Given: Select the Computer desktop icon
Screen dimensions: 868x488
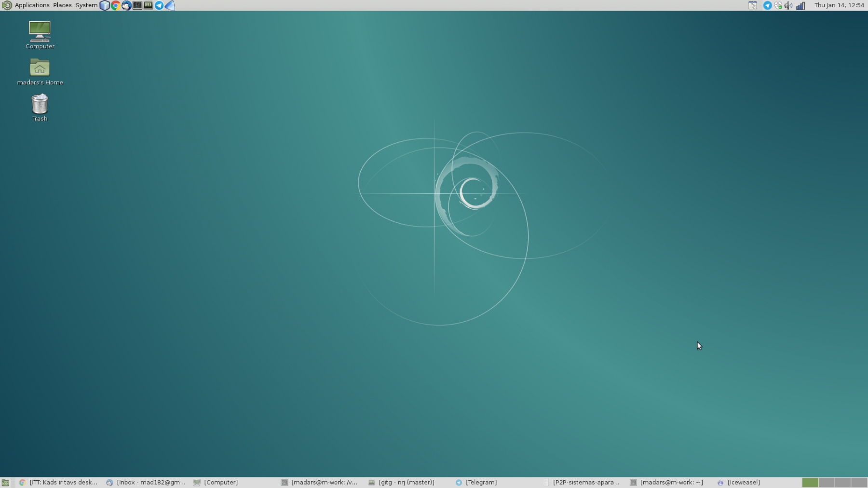Looking at the screenshot, I should pos(40,35).
